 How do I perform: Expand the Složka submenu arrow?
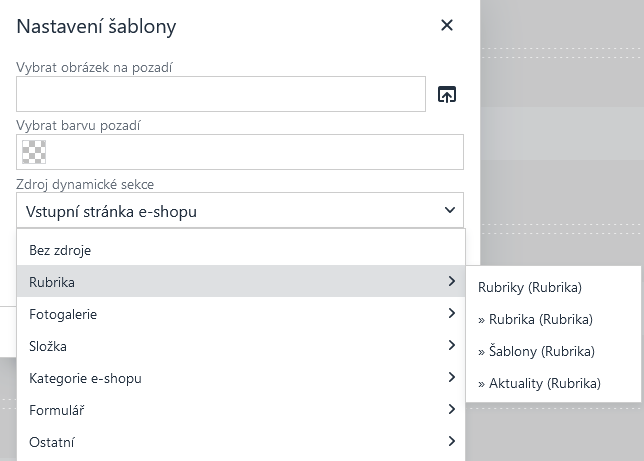click(452, 346)
